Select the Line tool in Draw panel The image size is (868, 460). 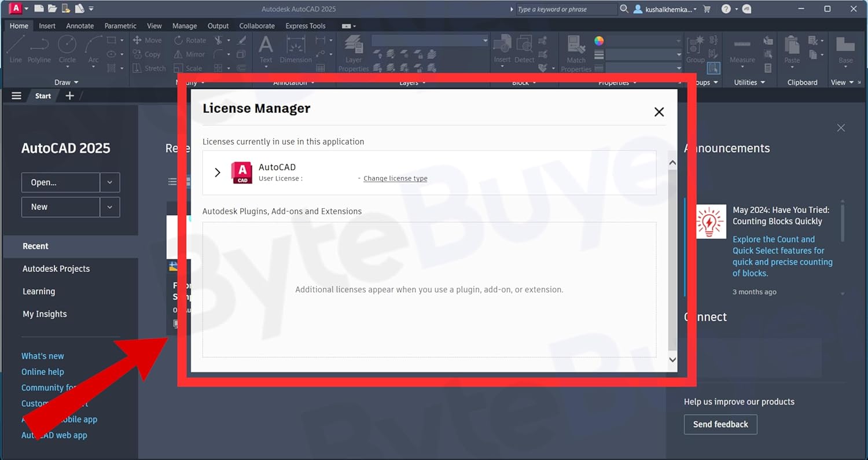pos(16,50)
